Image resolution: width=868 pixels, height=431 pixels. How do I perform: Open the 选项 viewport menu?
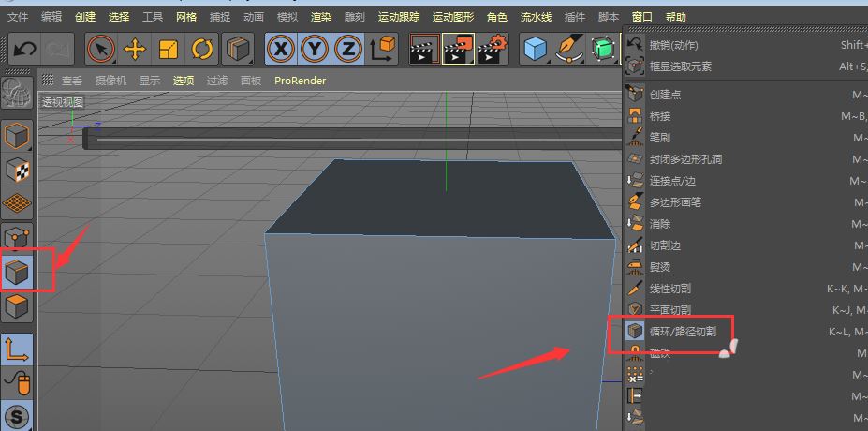point(183,81)
